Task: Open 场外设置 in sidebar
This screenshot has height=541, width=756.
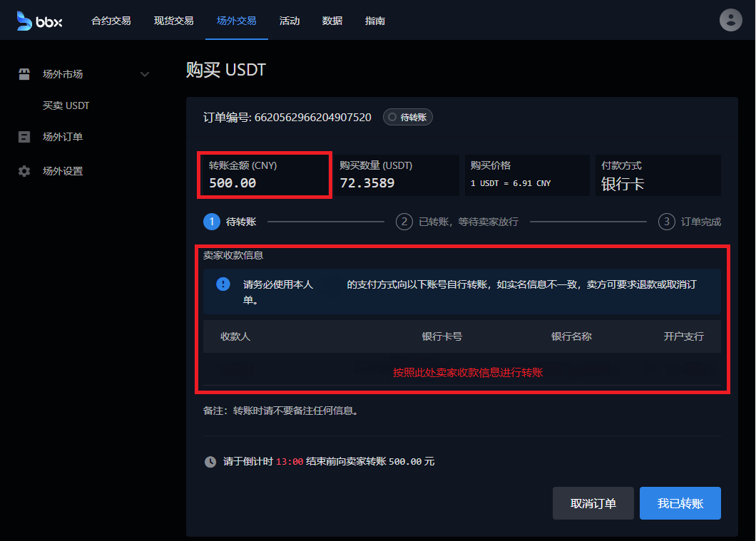Action: coord(63,171)
